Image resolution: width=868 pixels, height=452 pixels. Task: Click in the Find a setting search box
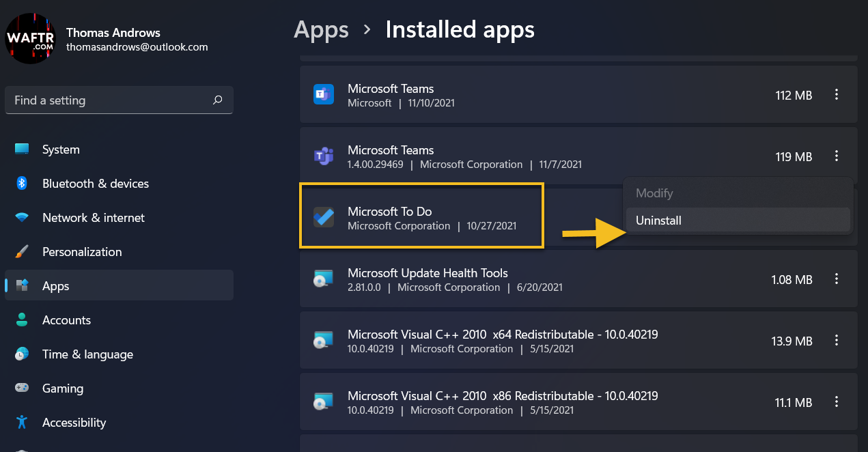coord(119,100)
